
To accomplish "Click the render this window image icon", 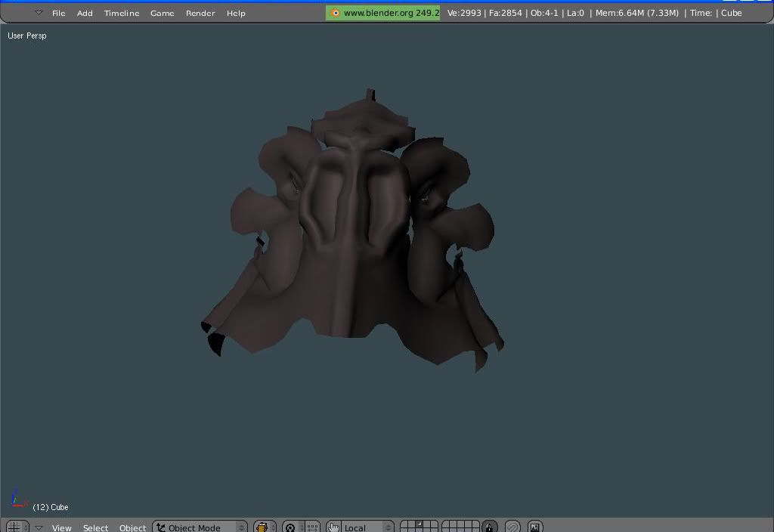I will 535,527.
